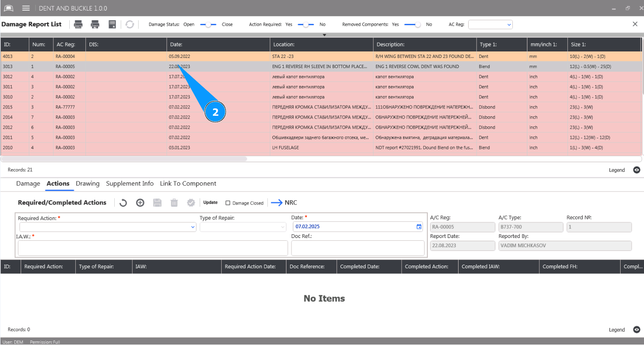The width and height of the screenshot is (644, 345).
Task: Click the Completed Action column header
Action: tap(430, 266)
